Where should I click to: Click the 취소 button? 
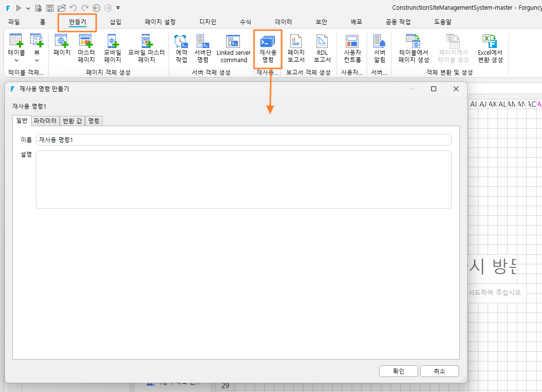[440, 371]
